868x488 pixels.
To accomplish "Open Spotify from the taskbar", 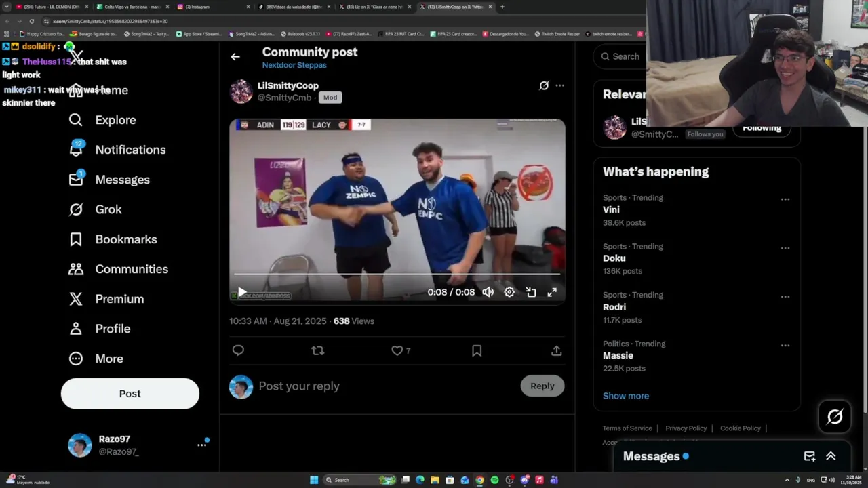I will (x=494, y=480).
